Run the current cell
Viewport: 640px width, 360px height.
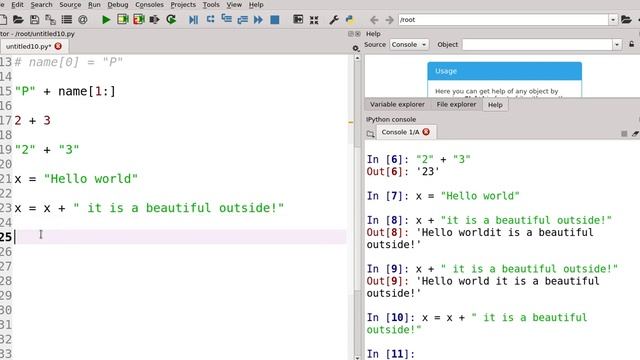coord(122,19)
